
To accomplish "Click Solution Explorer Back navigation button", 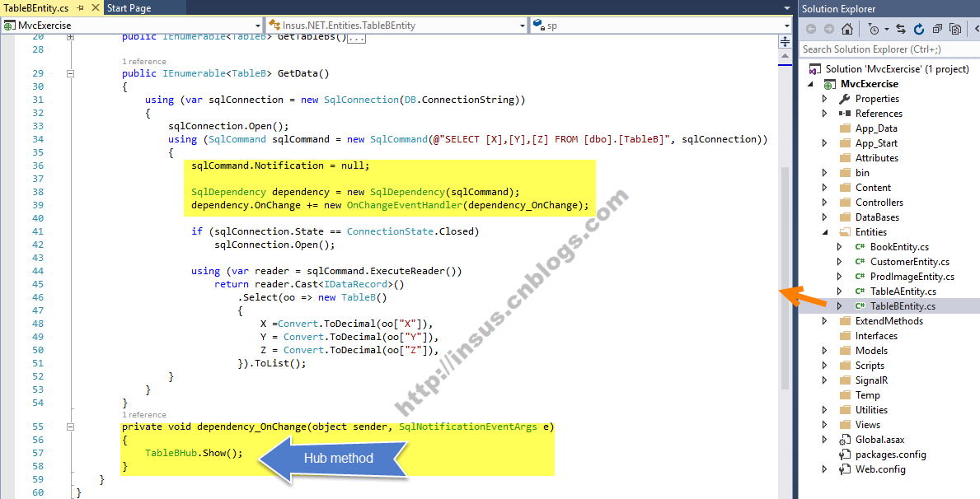I will [x=811, y=29].
